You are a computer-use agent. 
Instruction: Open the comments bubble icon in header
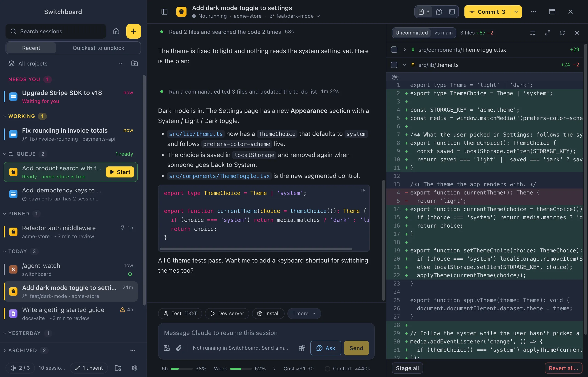pyautogui.click(x=439, y=12)
